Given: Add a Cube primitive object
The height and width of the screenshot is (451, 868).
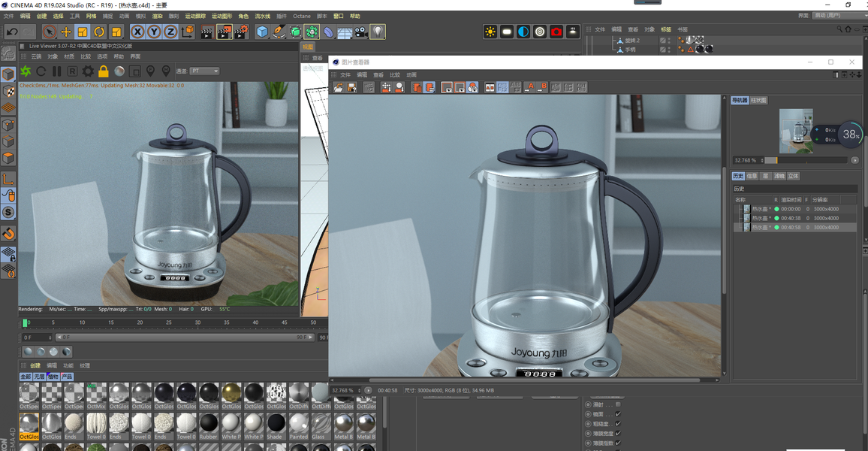Looking at the screenshot, I should pyautogui.click(x=262, y=32).
